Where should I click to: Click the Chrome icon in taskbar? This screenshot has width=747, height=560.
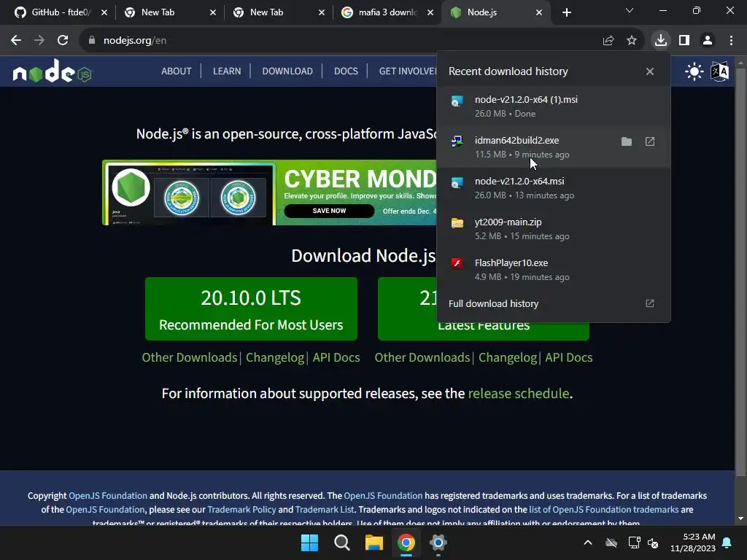coord(406,542)
